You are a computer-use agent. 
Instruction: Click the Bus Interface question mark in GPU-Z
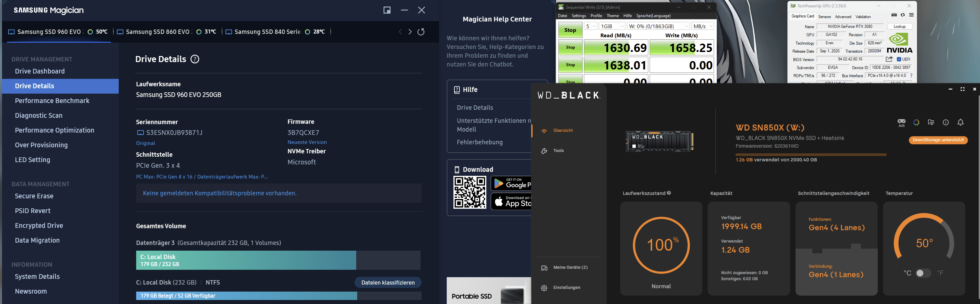click(911, 76)
